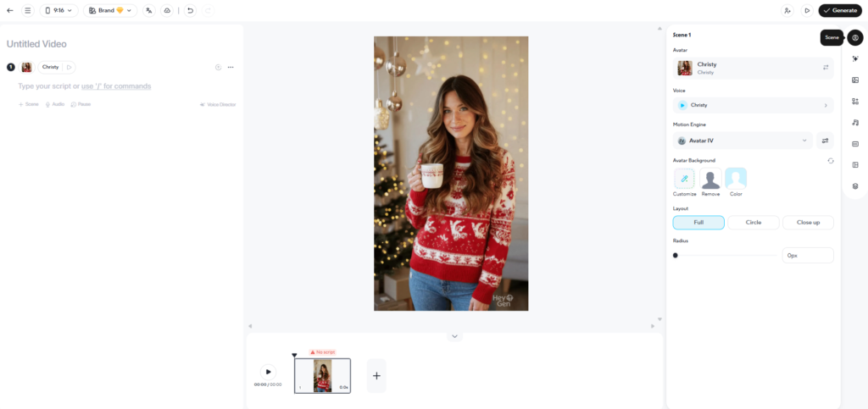Open the captions icon in right sidebar
The width and height of the screenshot is (868, 409).
[855, 144]
